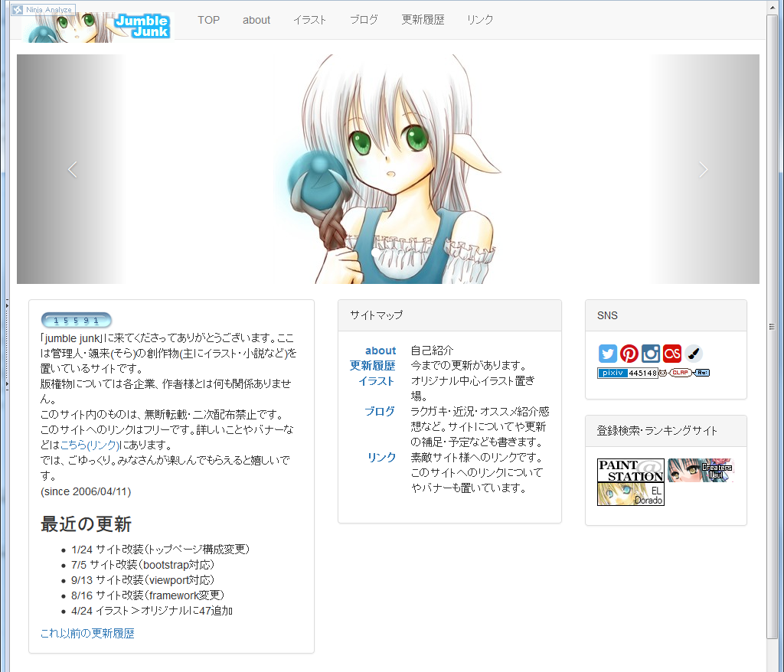Click the pixiv 445148 badge
The image size is (784, 672).
(627, 373)
